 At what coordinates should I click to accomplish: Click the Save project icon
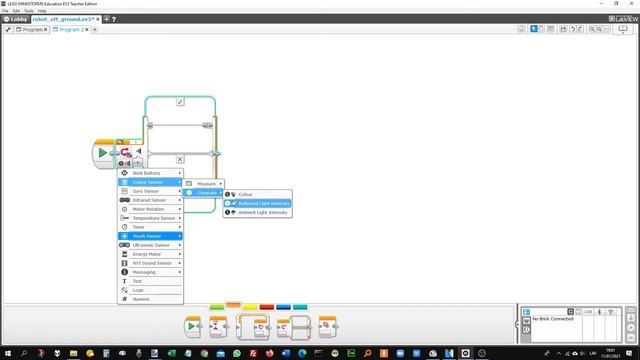click(x=563, y=29)
